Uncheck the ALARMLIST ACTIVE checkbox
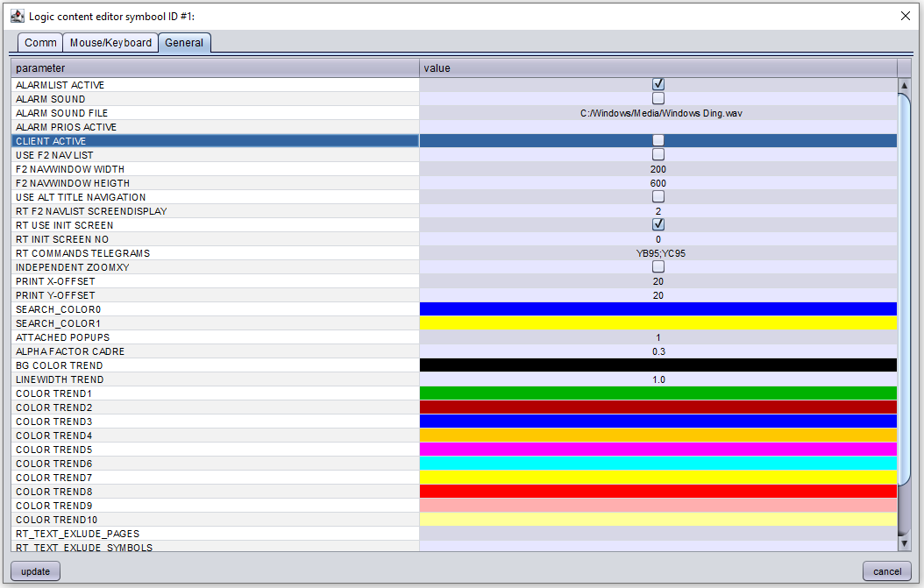The height and width of the screenshot is (588, 924). pyautogui.click(x=658, y=84)
